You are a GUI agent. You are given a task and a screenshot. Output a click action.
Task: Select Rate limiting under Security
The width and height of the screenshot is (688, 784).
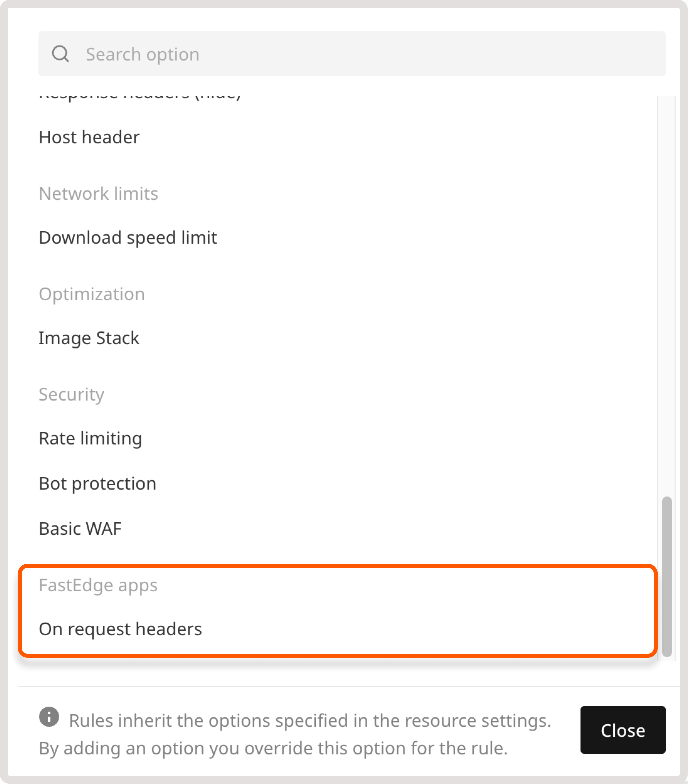tap(90, 438)
